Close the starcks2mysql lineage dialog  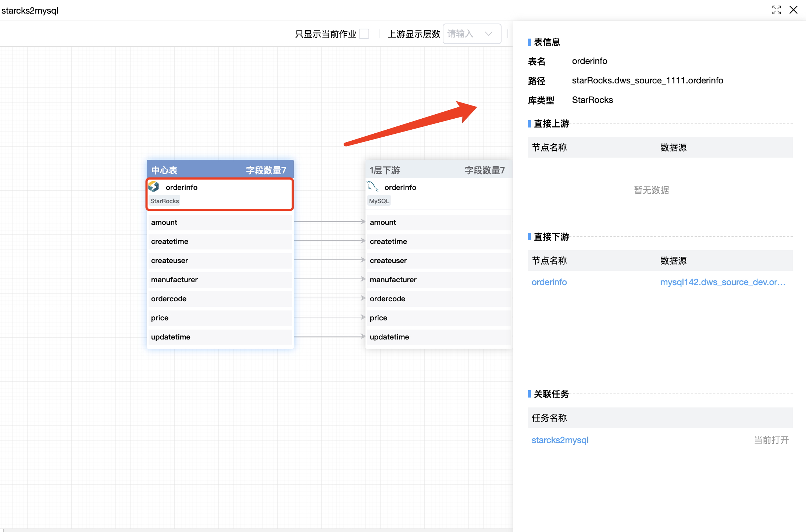pos(793,10)
